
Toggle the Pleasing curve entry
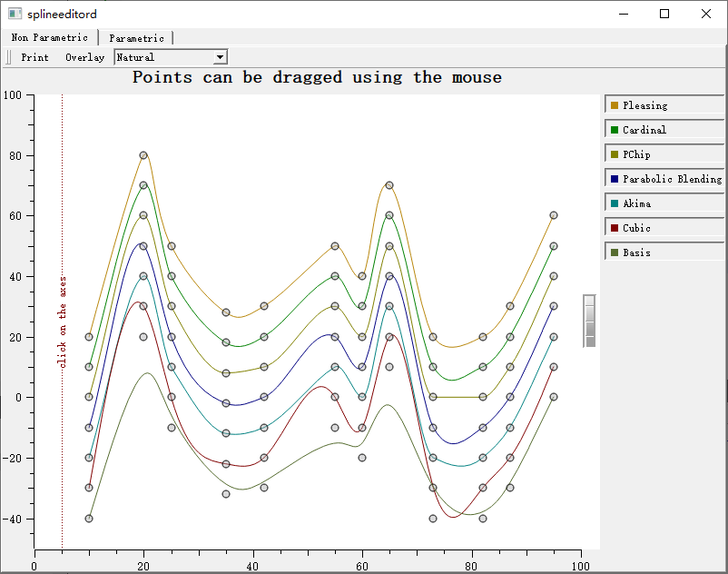click(644, 104)
